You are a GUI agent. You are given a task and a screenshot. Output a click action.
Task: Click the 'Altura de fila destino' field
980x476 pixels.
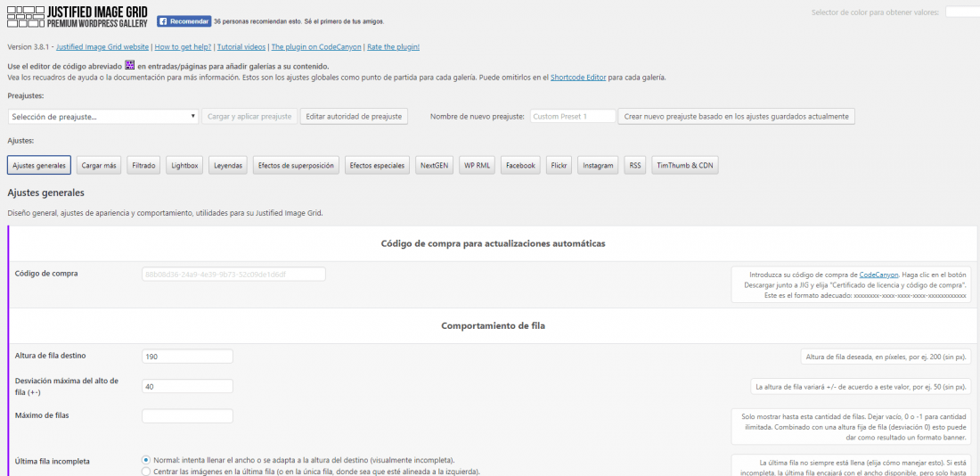tap(187, 356)
